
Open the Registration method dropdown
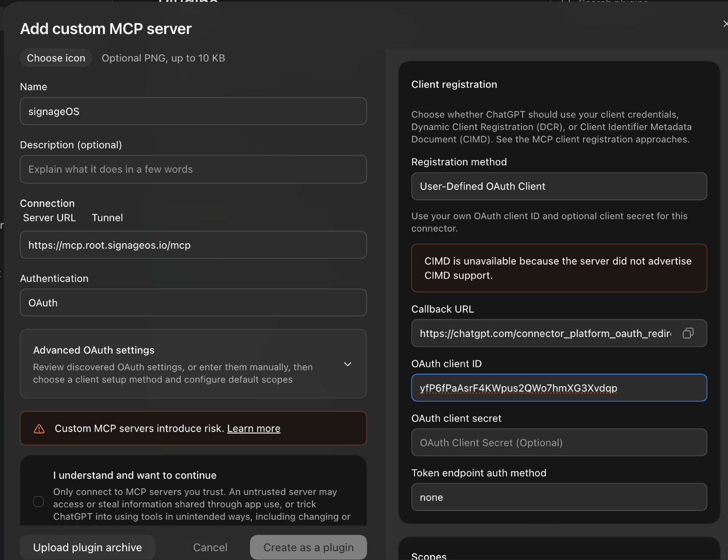pos(559,186)
